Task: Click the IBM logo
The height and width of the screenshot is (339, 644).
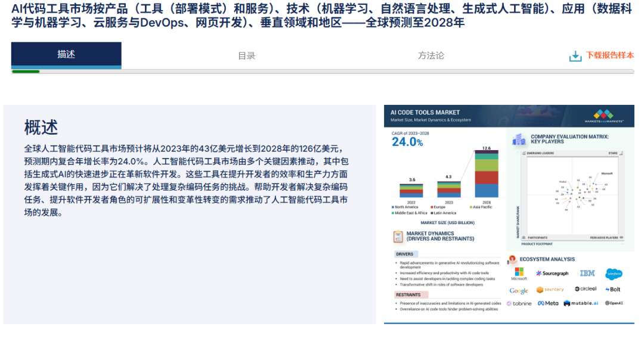Action: (x=587, y=273)
